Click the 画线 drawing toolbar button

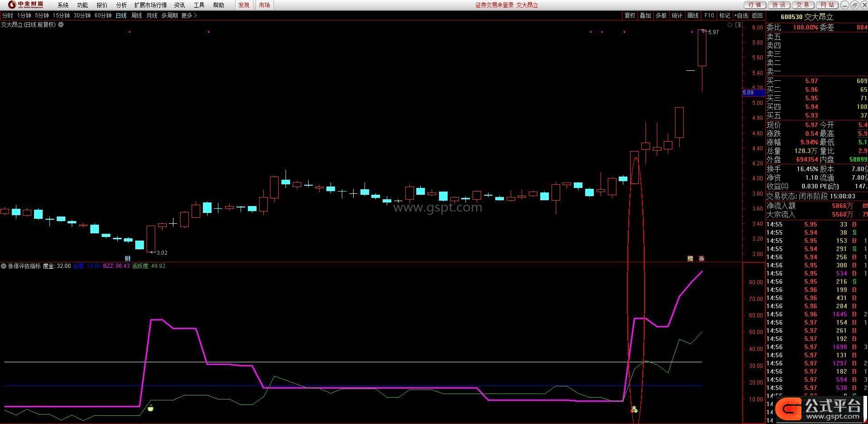click(x=693, y=15)
